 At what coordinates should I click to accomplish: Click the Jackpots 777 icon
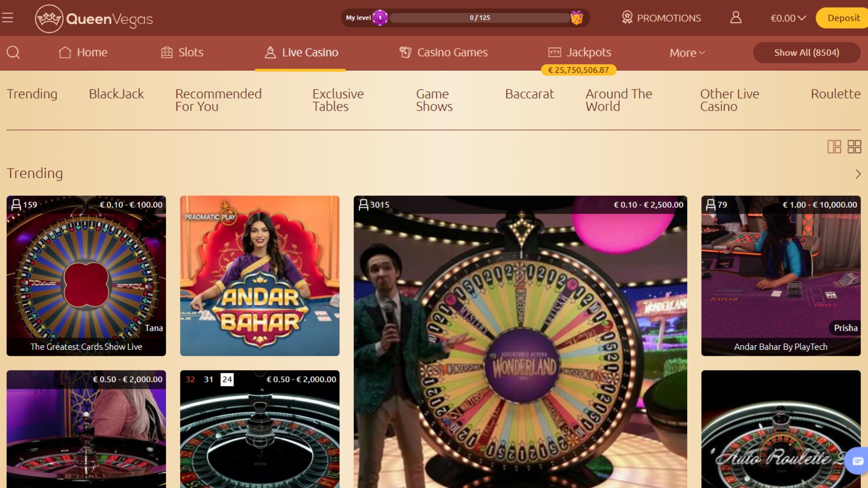point(555,52)
